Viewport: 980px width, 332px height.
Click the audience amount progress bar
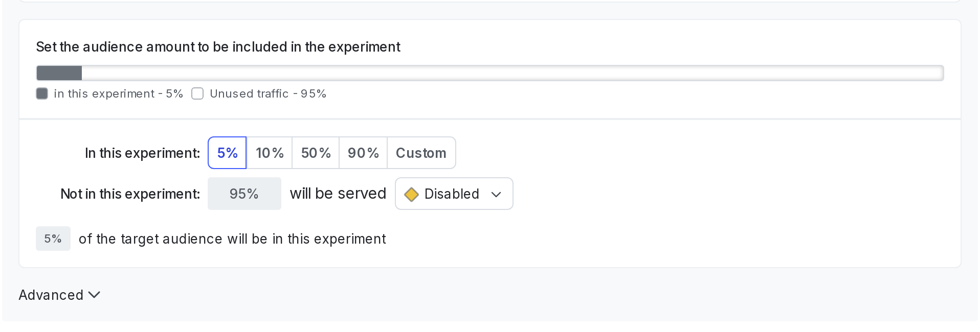[490, 73]
